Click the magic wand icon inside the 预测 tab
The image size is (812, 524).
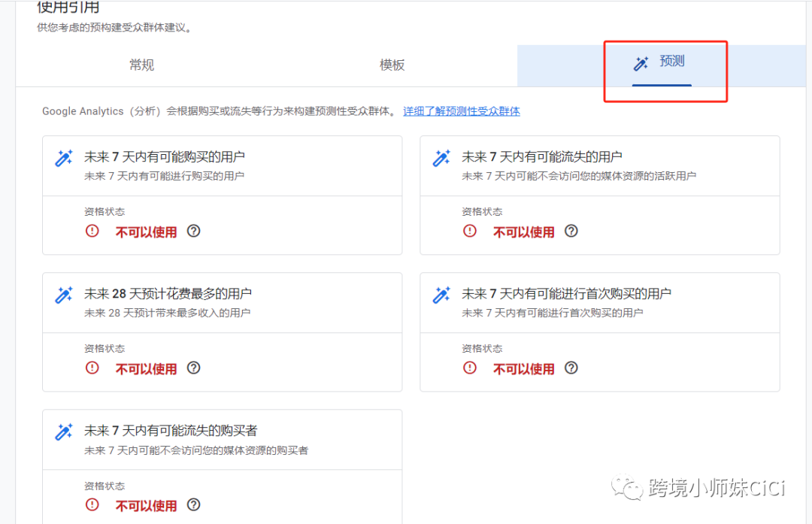(640, 64)
